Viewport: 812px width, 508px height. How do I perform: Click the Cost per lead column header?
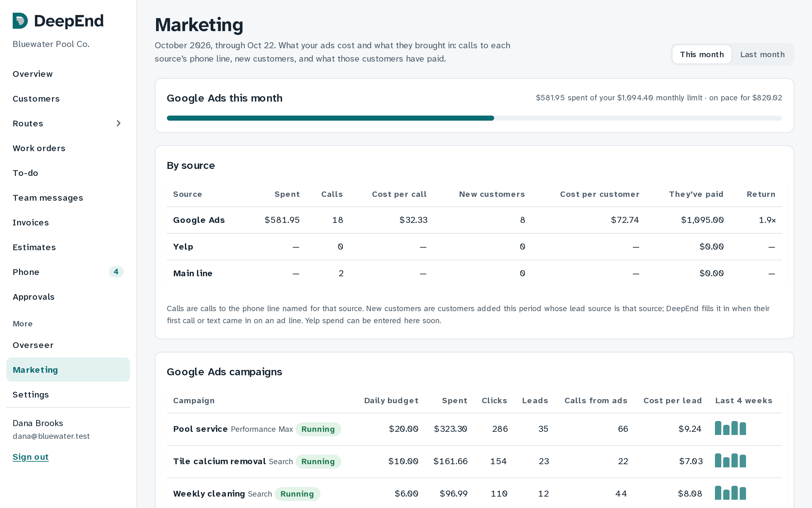(x=672, y=400)
